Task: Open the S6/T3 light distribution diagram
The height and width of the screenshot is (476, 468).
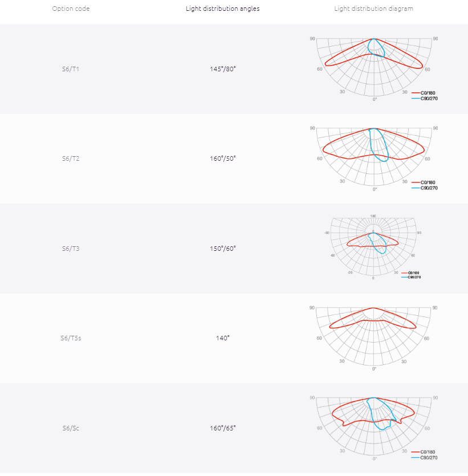Action: coord(373,247)
